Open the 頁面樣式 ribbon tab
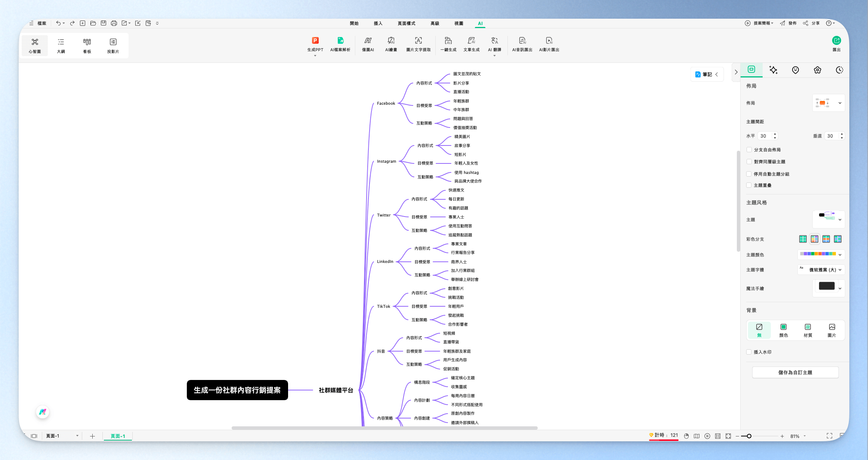Image resolution: width=868 pixels, height=460 pixels. 407,23
